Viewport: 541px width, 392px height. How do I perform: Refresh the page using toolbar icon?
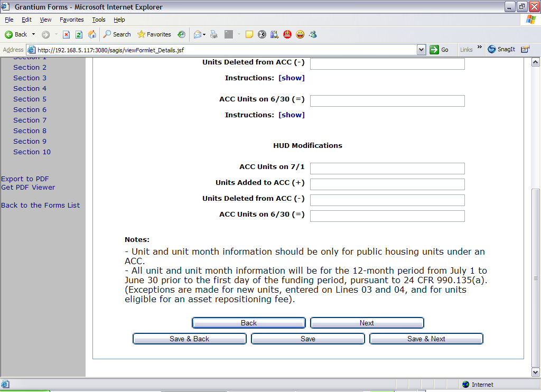tap(79, 34)
